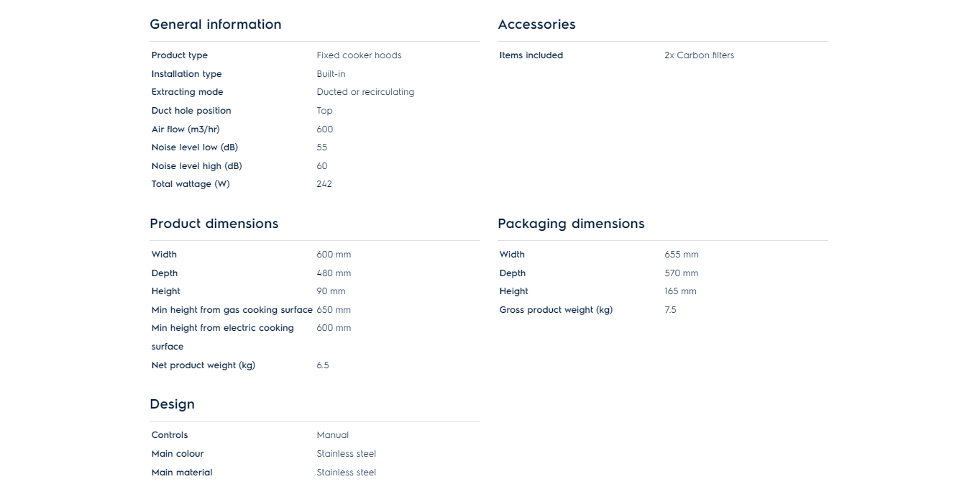
Task: Select the 'Net product weight (kg)' label
Action: [203, 365]
